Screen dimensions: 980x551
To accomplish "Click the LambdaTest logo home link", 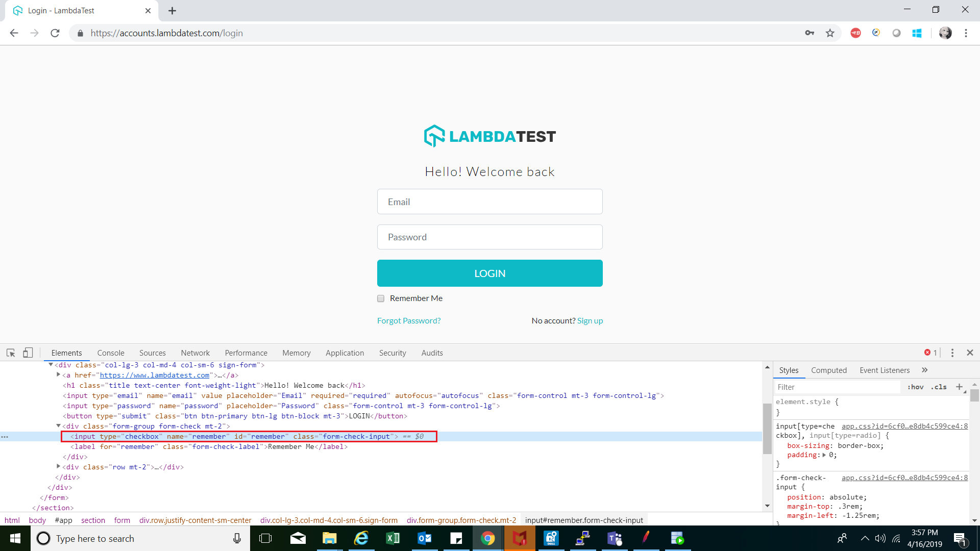I will pos(490,137).
